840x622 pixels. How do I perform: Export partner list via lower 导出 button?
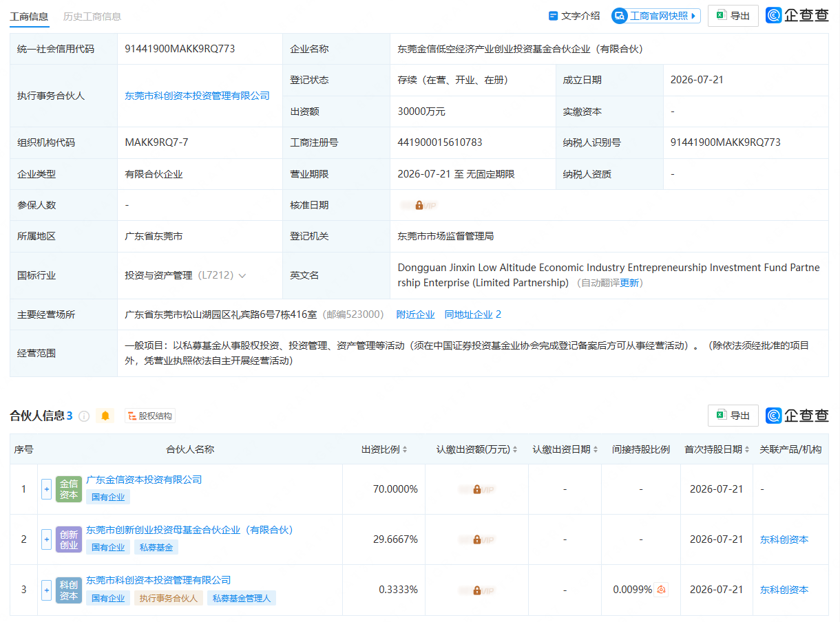tap(733, 416)
